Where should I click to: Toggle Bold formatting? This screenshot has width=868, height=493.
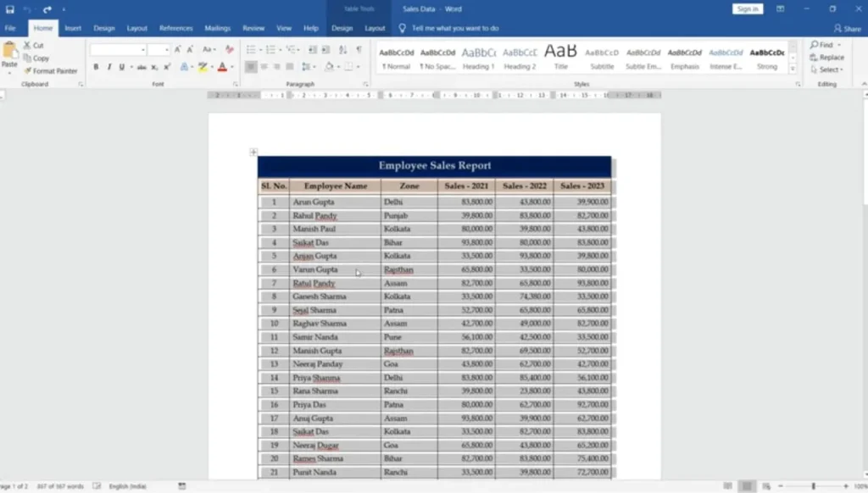96,67
